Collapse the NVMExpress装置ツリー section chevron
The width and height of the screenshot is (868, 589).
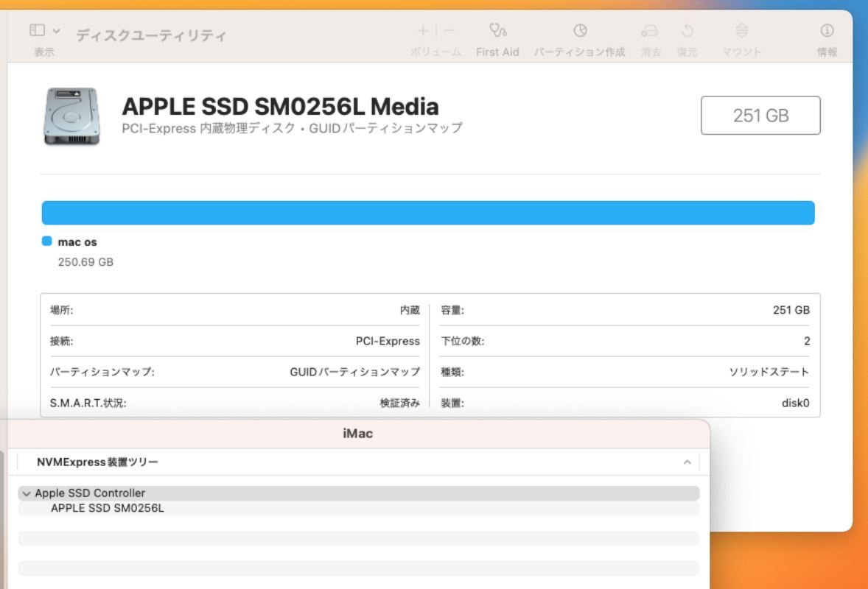click(x=687, y=462)
